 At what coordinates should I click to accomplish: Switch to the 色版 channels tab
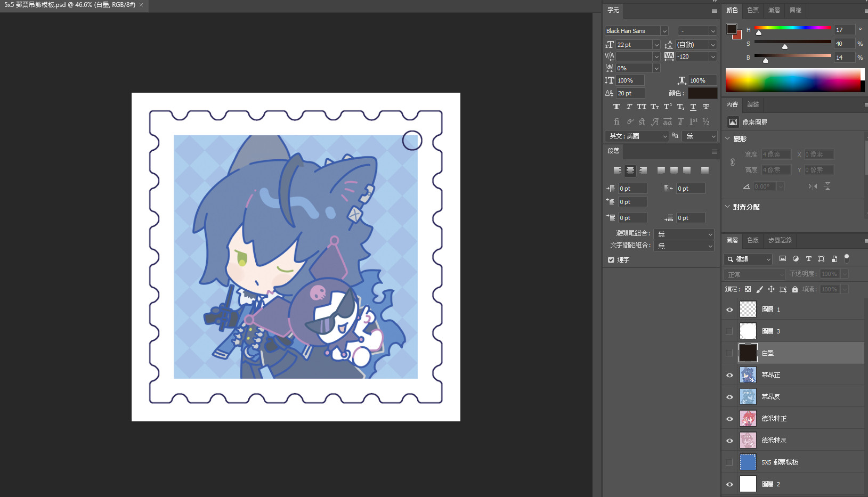click(x=753, y=240)
